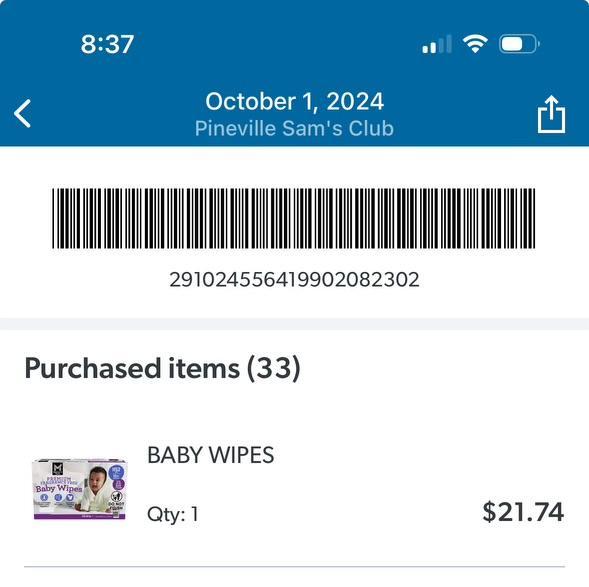This screenshot has width=589, height=587.
Task: Tap the Wi-Fi status icon
Action: [475, 44]
